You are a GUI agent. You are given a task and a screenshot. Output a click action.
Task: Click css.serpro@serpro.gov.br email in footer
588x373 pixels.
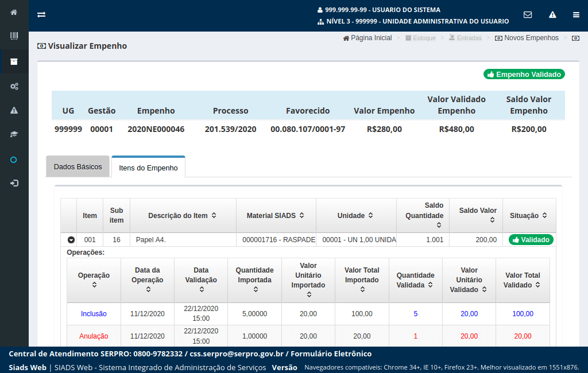coord(237,353)
